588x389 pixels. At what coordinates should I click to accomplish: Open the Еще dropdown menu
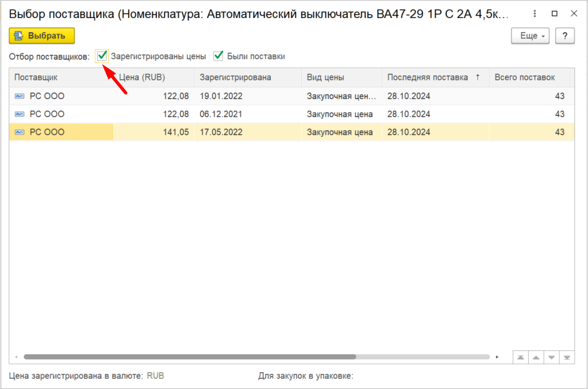click(x=530, y=36)
